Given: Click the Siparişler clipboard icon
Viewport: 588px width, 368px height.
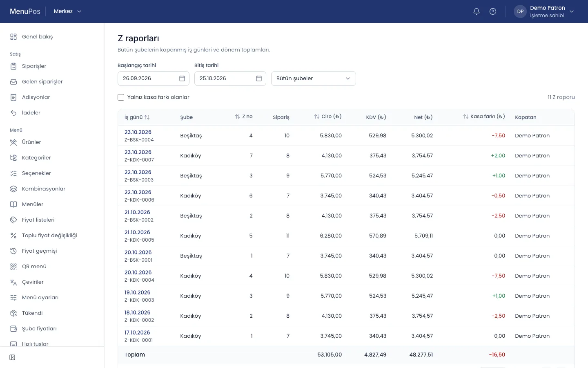Looking at the screenshot, I should pyautogui.click(x=13, y=66).
